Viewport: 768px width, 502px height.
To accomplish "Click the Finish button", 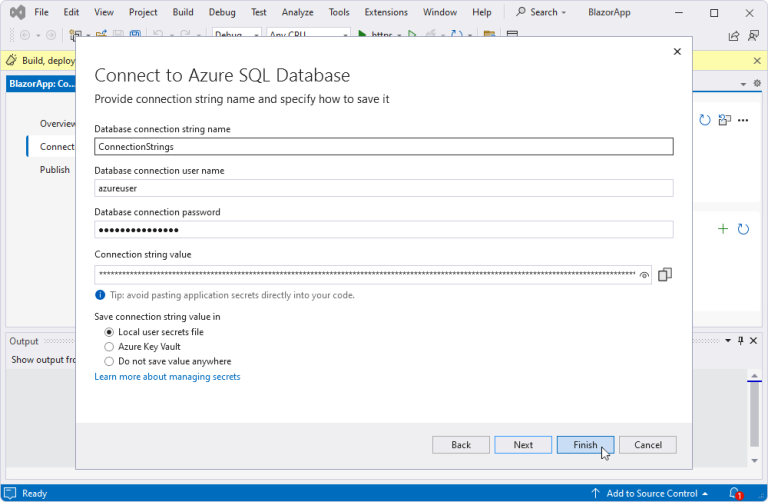I will pyautogui.click(x=585, y=445).
